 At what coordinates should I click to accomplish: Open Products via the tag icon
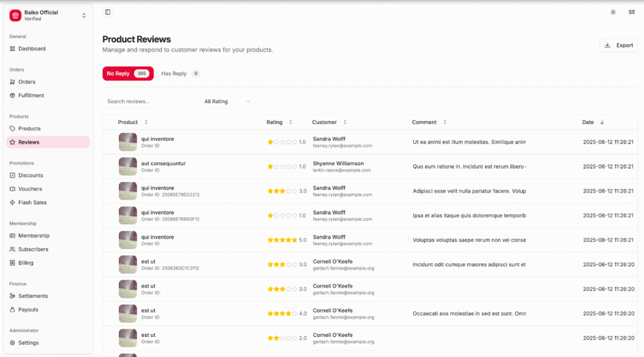pos(13,128)
